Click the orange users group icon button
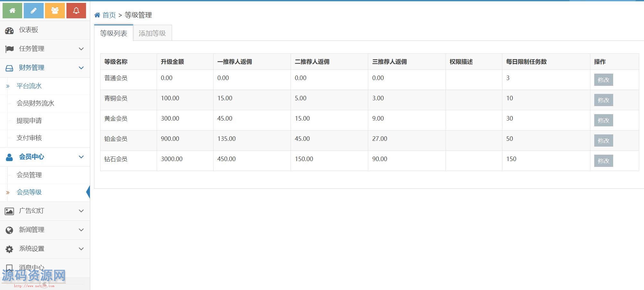The image size is (644, 290). (55, 11)
